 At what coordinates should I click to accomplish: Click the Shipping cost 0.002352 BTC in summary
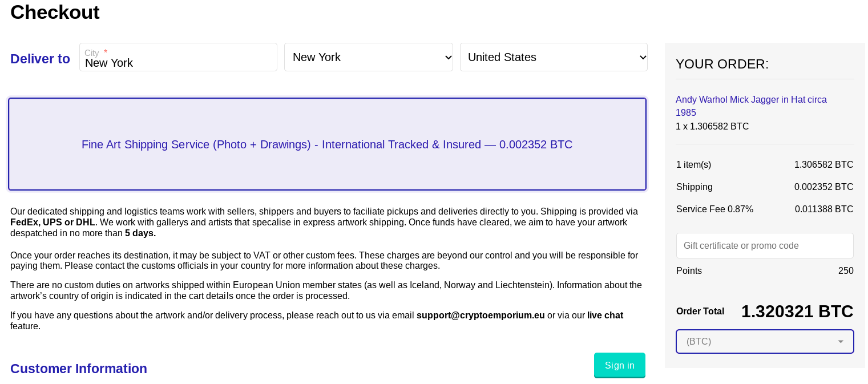(x=823, y=187)
